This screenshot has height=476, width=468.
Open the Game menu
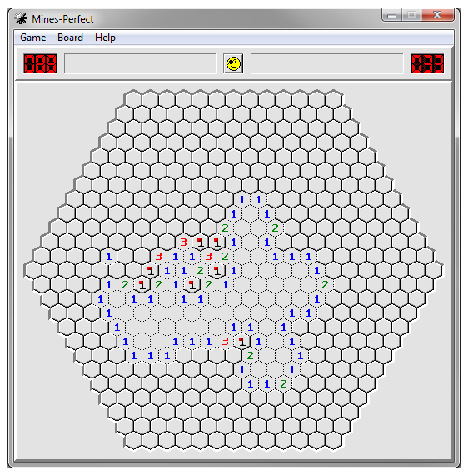coord(33,38)
